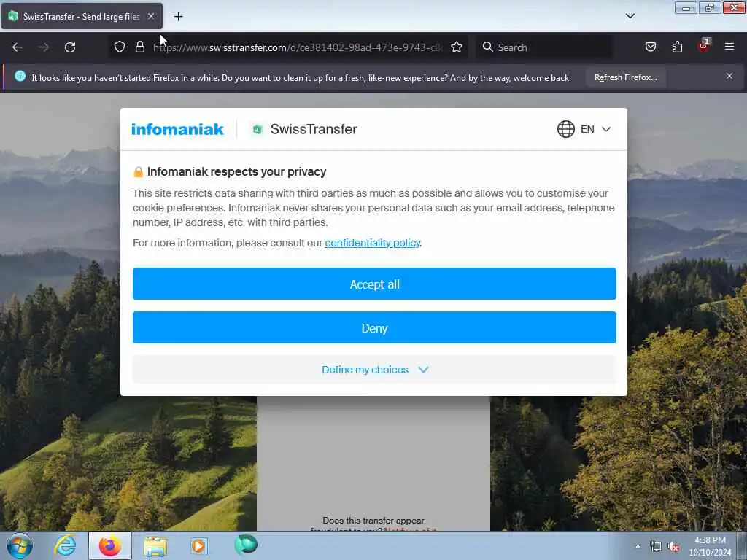Save page to Pocket

pyautogui.click(x=650, y=47)
